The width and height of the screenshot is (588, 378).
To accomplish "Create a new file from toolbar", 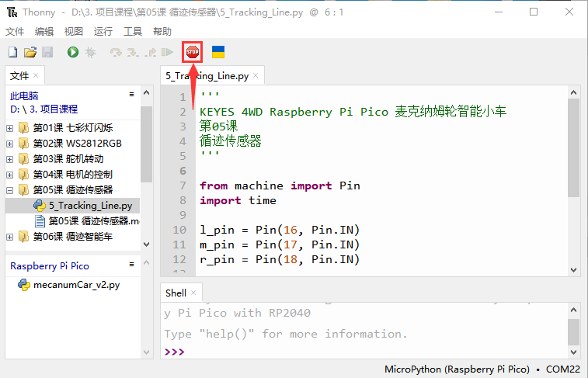I will 12,52.
